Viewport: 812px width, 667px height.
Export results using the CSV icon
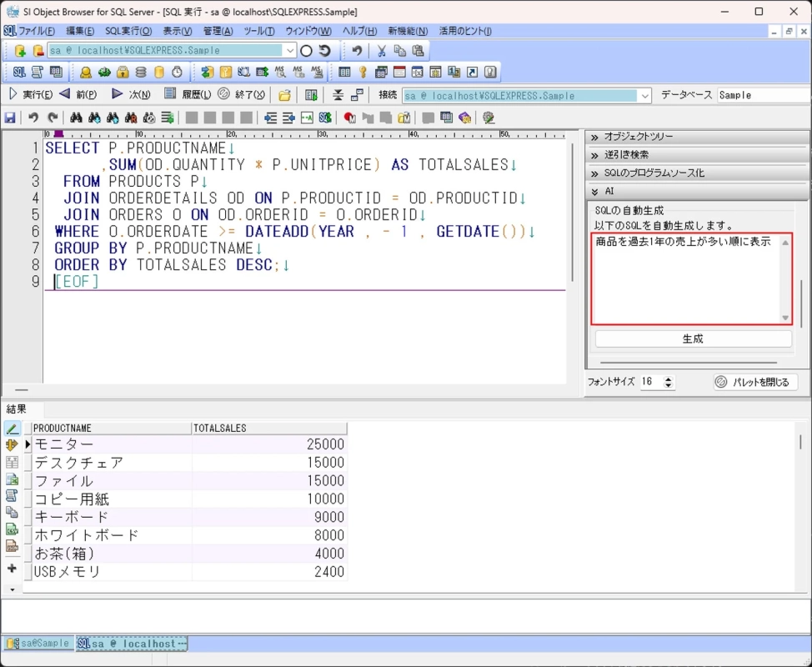12,528
